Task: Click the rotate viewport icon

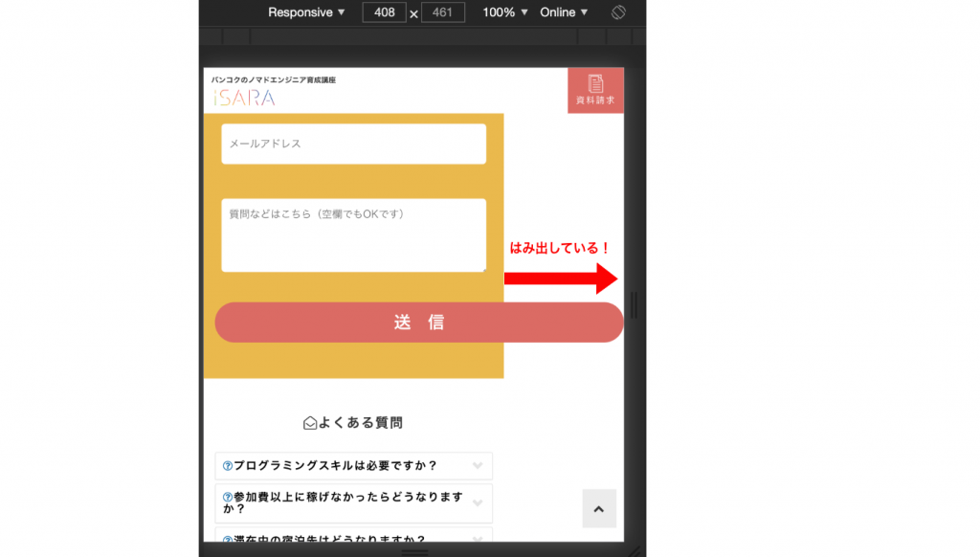Action: [x=618, y=12]
